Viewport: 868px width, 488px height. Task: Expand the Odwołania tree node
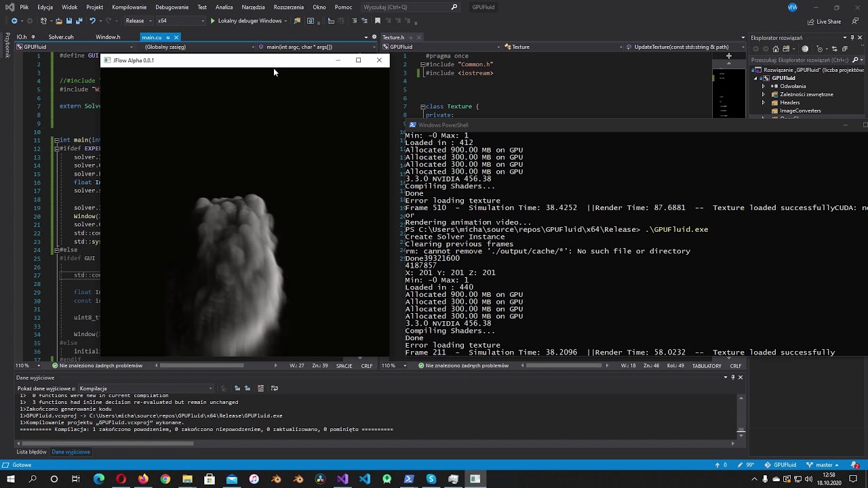tap(764, 86)
